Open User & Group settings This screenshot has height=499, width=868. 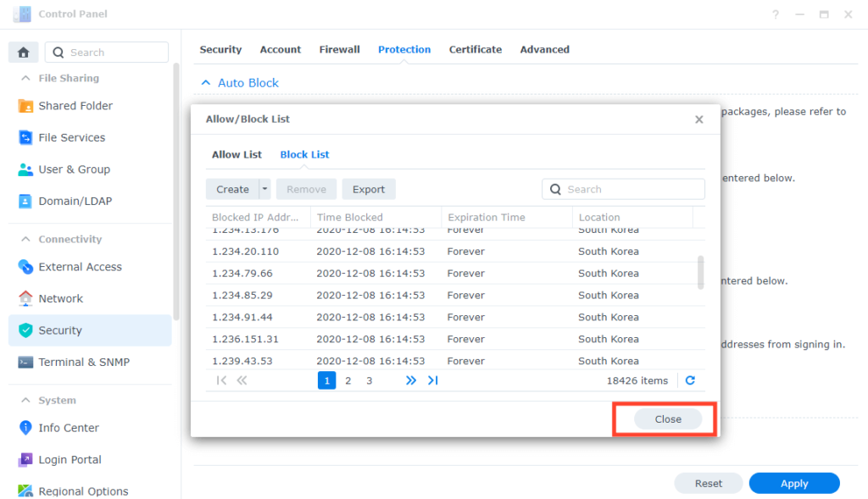pyautogui.click(x=73, y=169)
